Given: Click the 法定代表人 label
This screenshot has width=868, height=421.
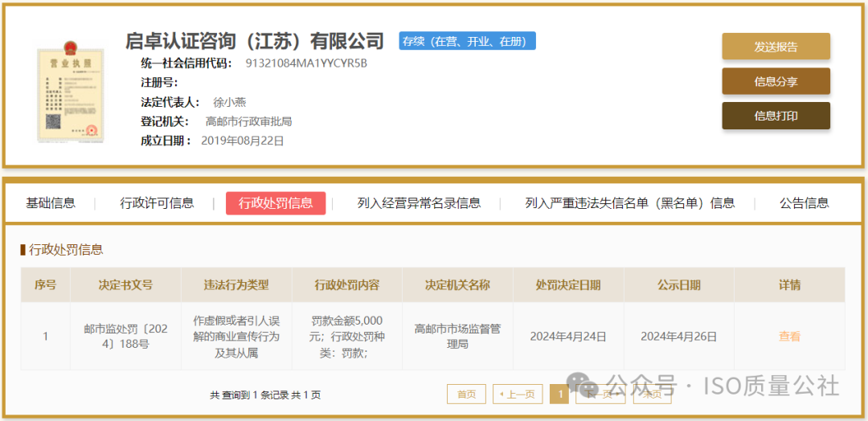Looking at the screenshot, I should pyautogui.click(x=170, y=102).
